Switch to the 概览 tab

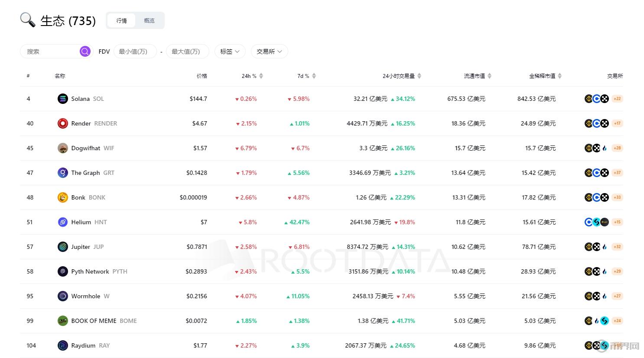[x=149, y=20]
